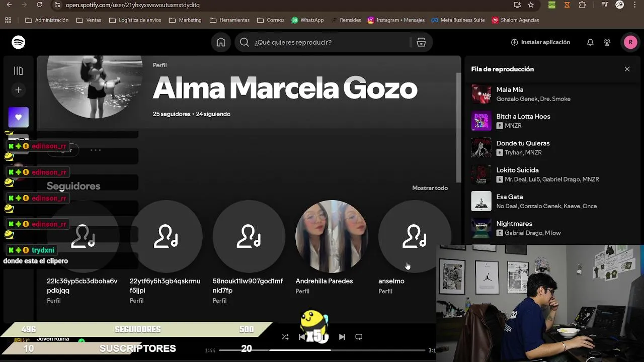Click the search magnifier icon
The image size is (644, 362).
245,42
